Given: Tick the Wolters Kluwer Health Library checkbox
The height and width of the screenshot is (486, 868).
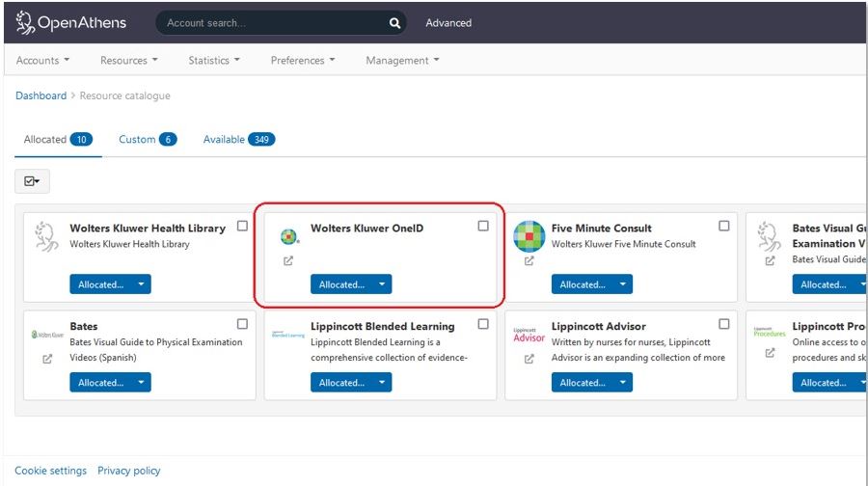Looking at the screenshot, I should click(242, 226).
